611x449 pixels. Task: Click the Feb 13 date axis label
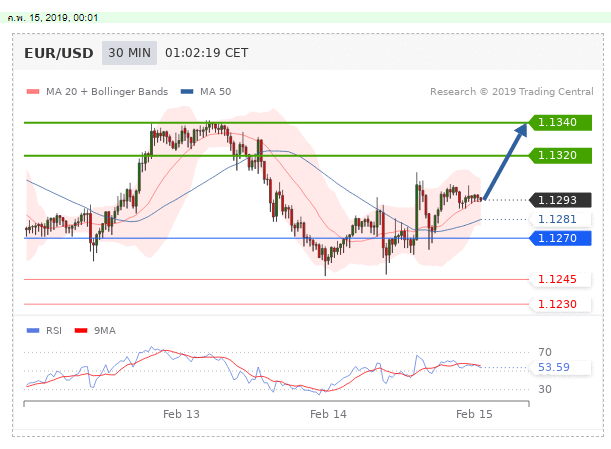[181, 414]
